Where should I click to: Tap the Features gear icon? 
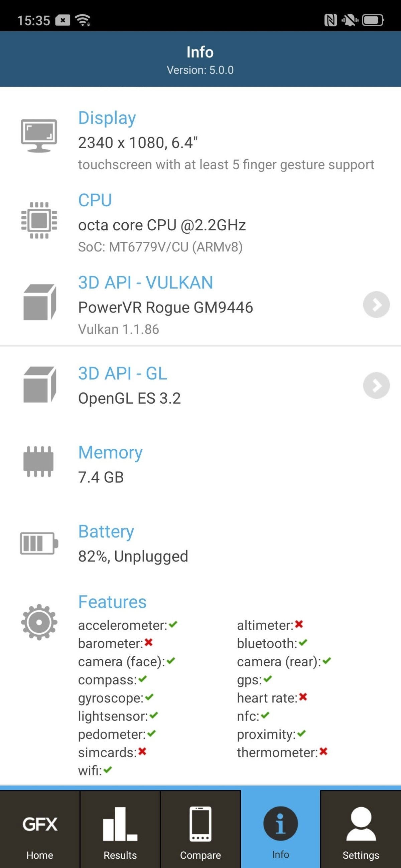[x=39, y=622]
